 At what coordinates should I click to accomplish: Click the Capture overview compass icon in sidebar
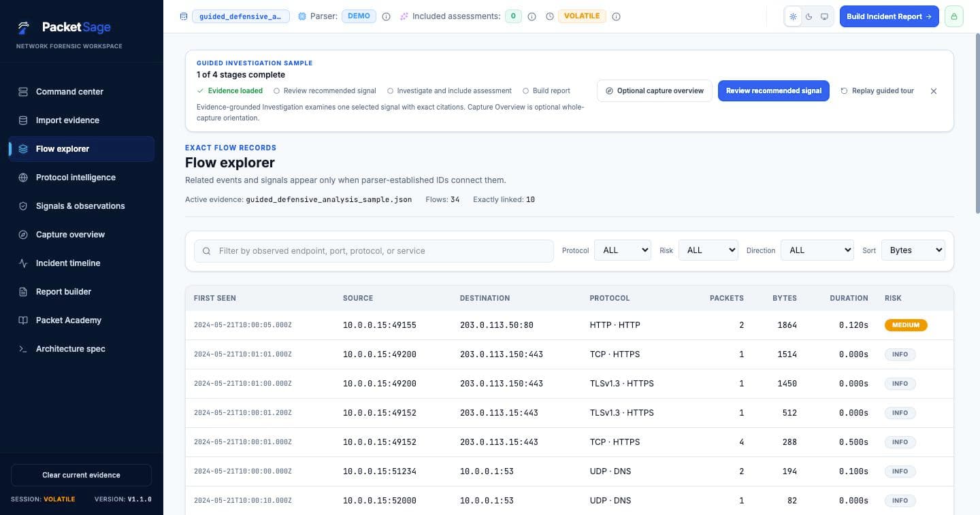click(x=23, y=235)
